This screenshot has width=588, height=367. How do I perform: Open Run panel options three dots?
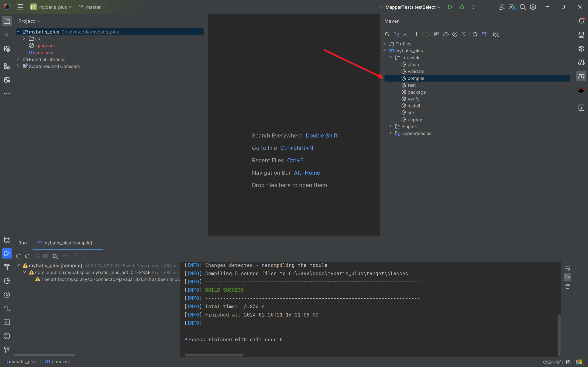(558, 243)
